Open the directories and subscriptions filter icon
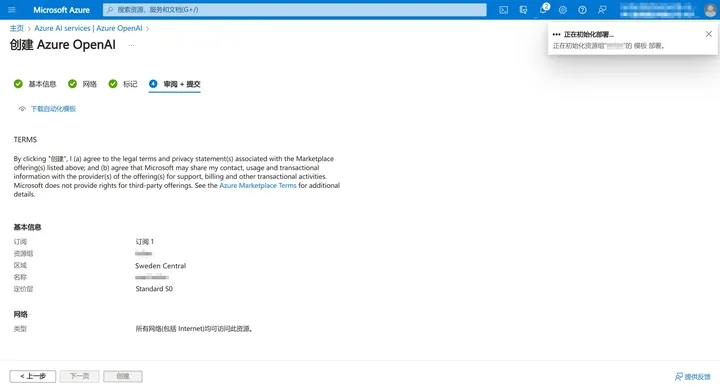 pyautogui.click(x=523, y=10)
